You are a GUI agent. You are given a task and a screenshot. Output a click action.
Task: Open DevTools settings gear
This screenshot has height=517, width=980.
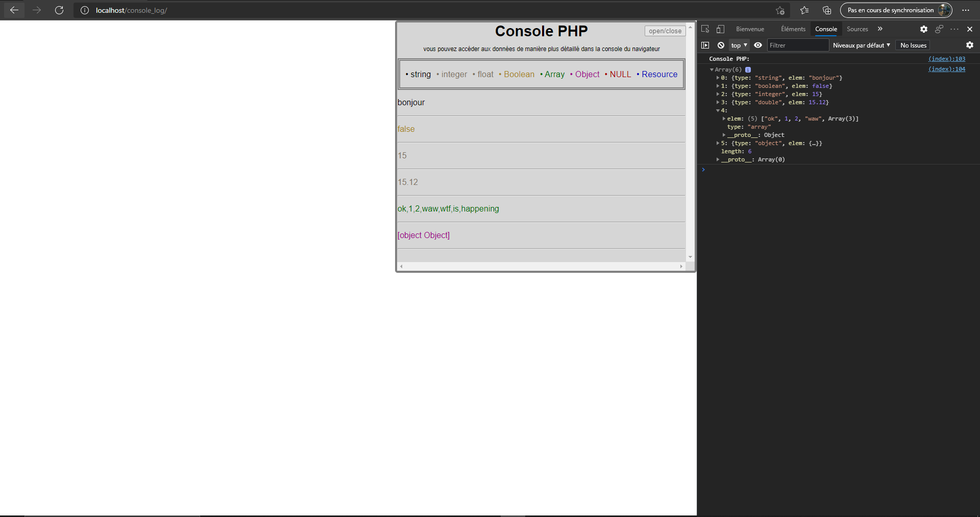(x=923, y=29)
